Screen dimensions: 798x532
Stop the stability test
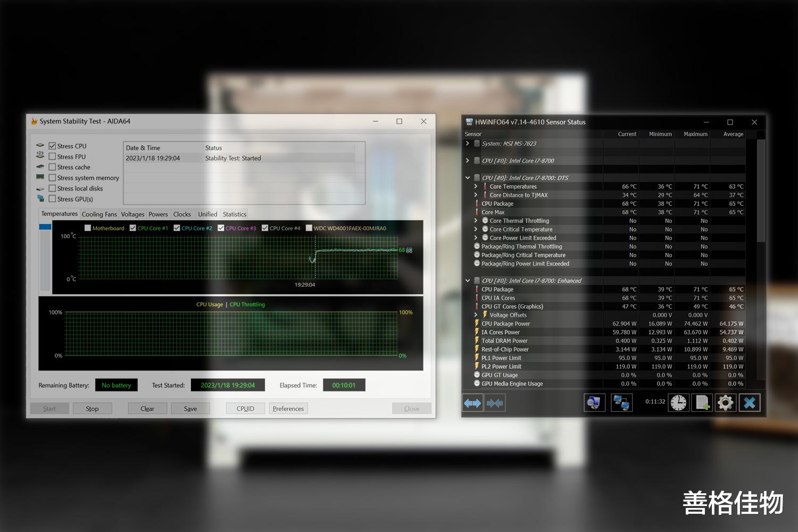(x=93, y=409)
